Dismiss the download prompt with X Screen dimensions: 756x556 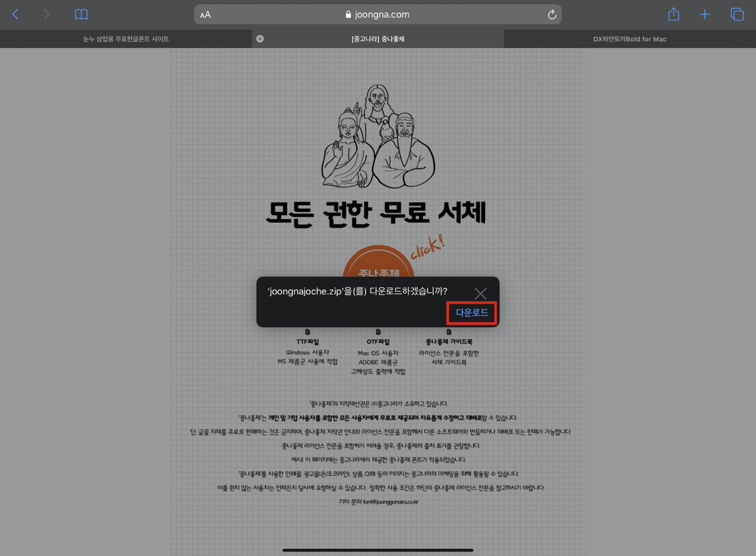pos(480,293)
